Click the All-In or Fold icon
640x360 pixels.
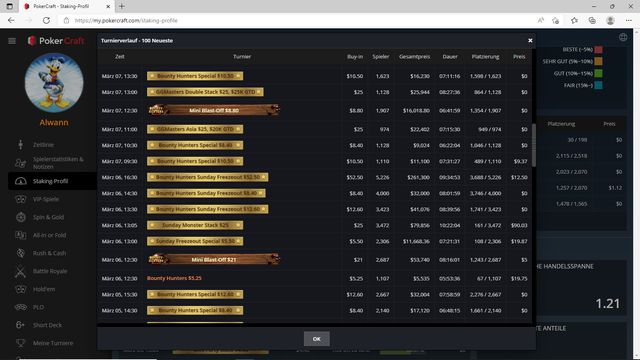pos(20,235)
